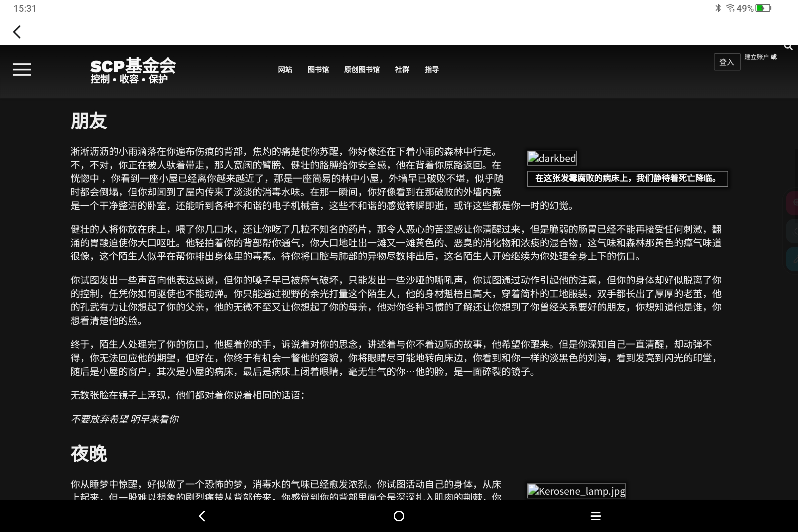This screenshot has height=532, width=798.
Task: Tap the red plus side button
Action: pos(793,202)
